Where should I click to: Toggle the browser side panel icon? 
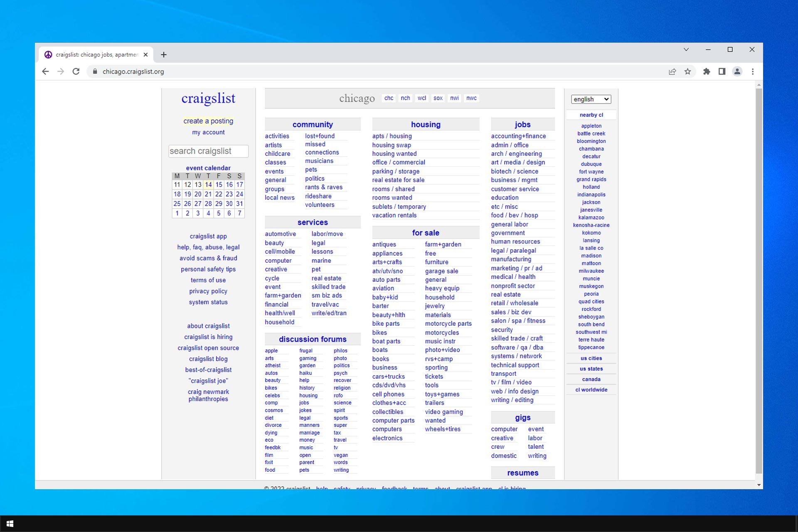click(x=722, y=71)
